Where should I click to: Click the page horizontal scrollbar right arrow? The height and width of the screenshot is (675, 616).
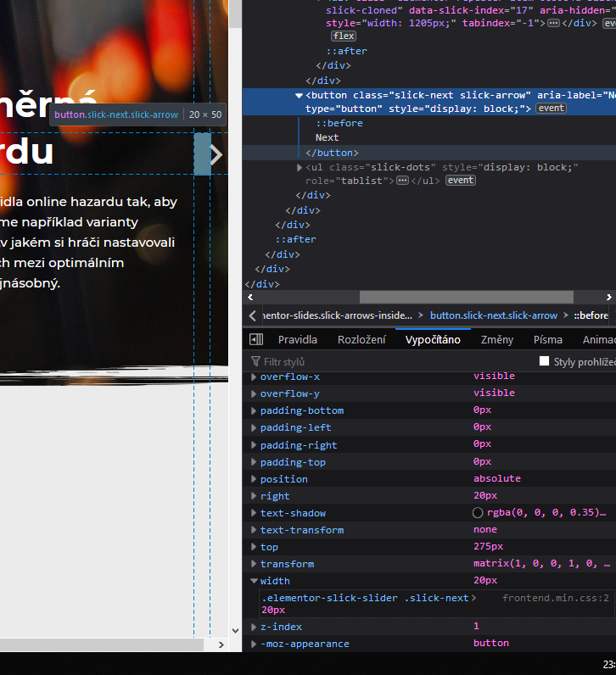221,644
